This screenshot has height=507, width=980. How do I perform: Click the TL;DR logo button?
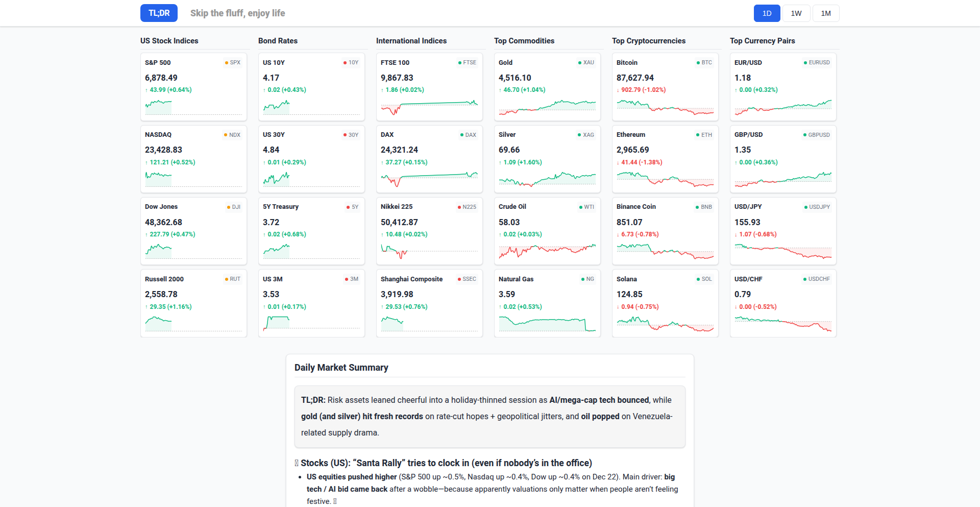[x=159, y=13]
